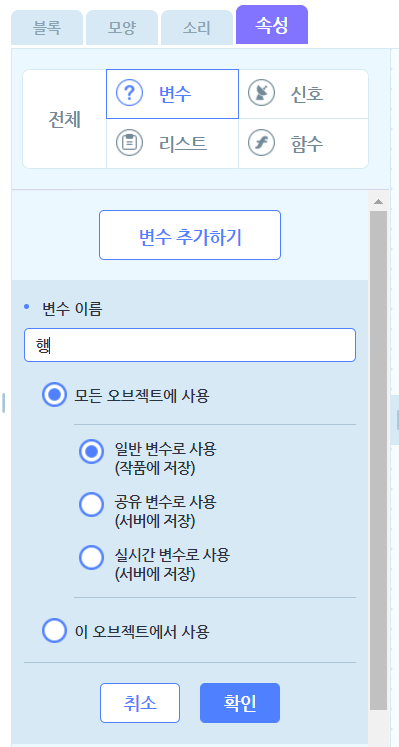Switch to the 모양 tab
The image size is (399, 747).
[x=122, y=28]
